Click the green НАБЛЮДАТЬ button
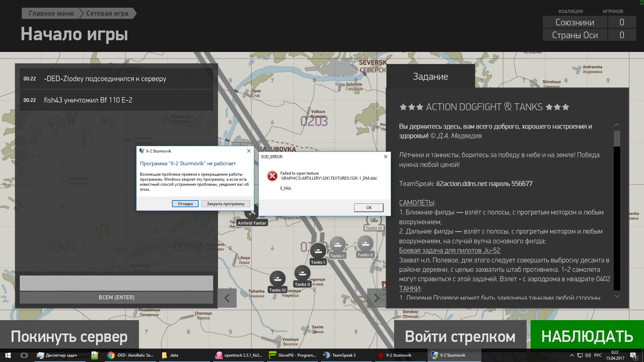The width and height of the screenshot is (644, 362). [587, 336]
